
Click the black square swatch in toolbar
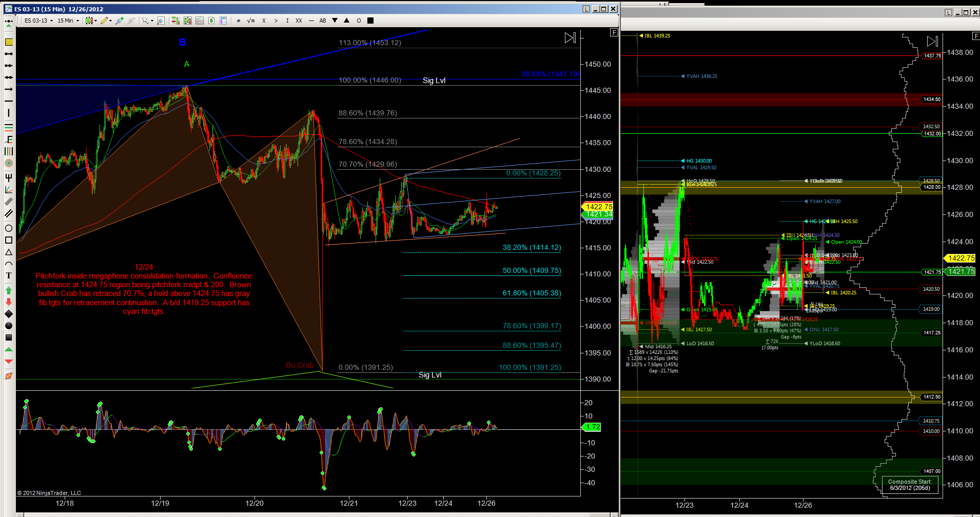point(370,21)
